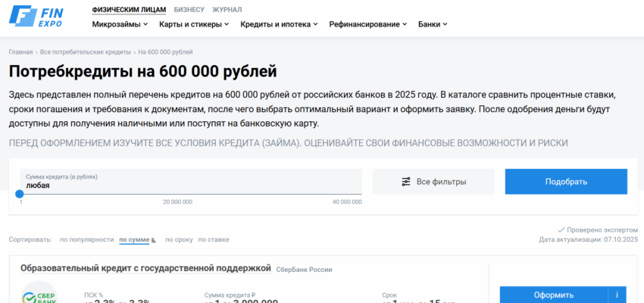Click the Sberbank logo thumbnail

pos(39,294)
